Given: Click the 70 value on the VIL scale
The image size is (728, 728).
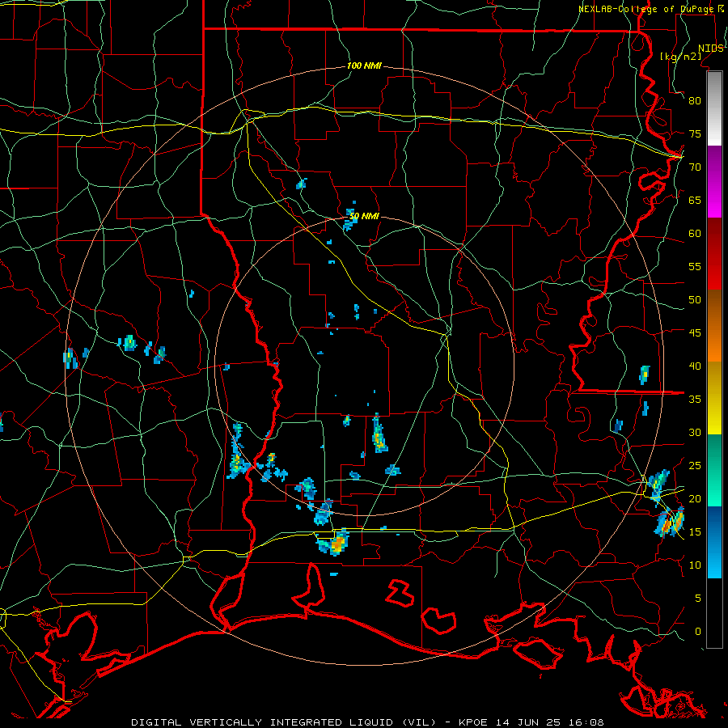Looking at the screenshot, I should 695,167.
